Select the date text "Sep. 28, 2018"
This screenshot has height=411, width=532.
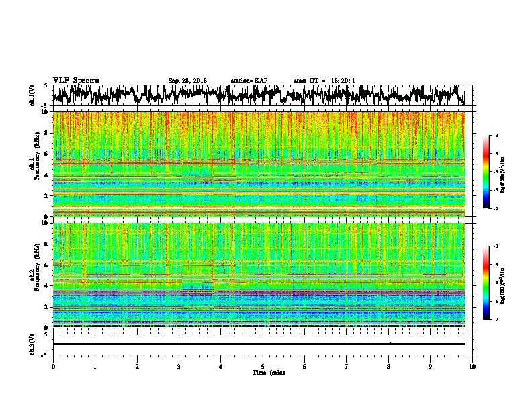pos(187,81)
